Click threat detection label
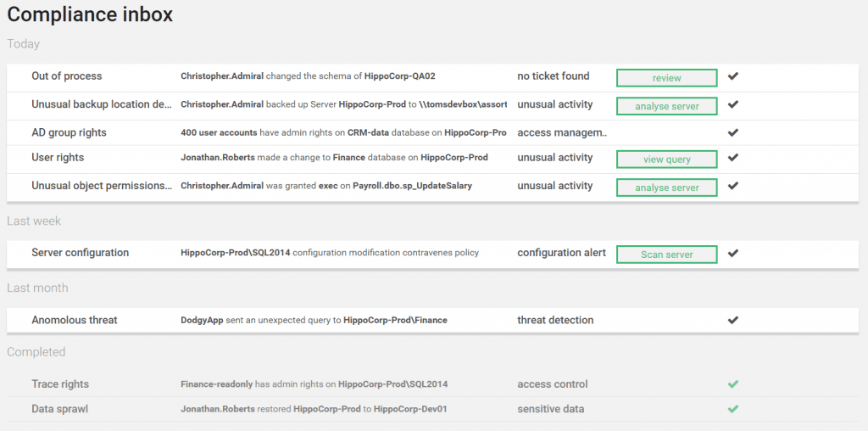This screenshot has width=868, height=431. pyautogui.click(x=555, y=320)
